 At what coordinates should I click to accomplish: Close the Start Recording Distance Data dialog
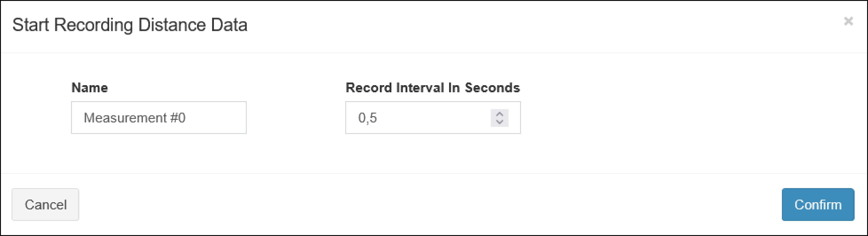pos(848,22)
